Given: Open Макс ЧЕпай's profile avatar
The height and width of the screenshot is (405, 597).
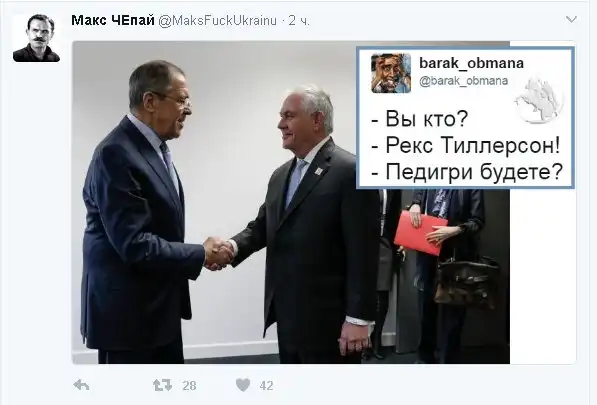Looking at the screenshot, I should click(37, 38).
